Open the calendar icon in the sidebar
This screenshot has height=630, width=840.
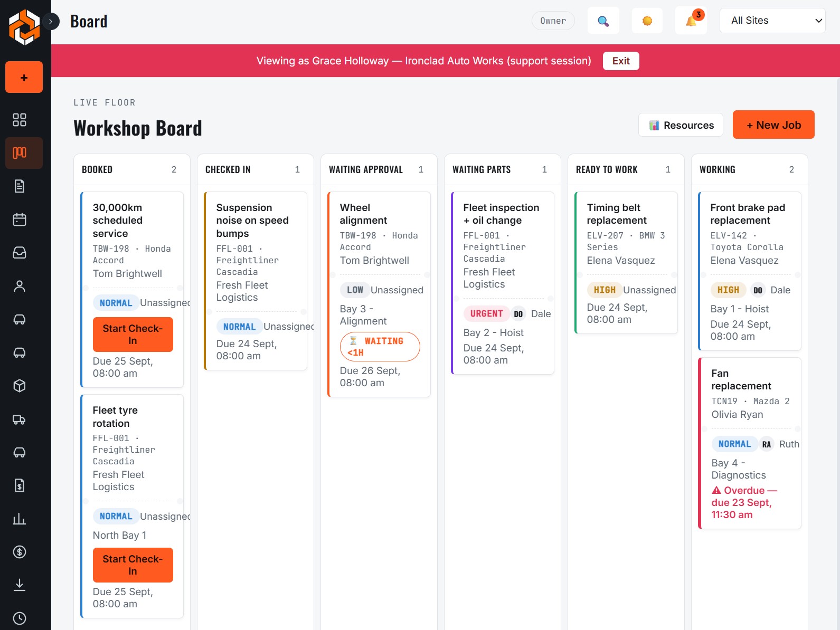(x=20, y=219)
